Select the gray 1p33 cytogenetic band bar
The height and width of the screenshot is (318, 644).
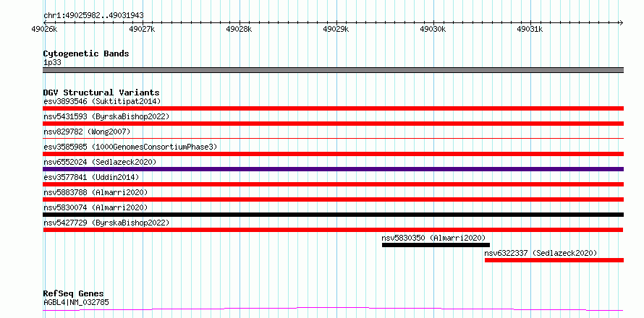point(333,70)
